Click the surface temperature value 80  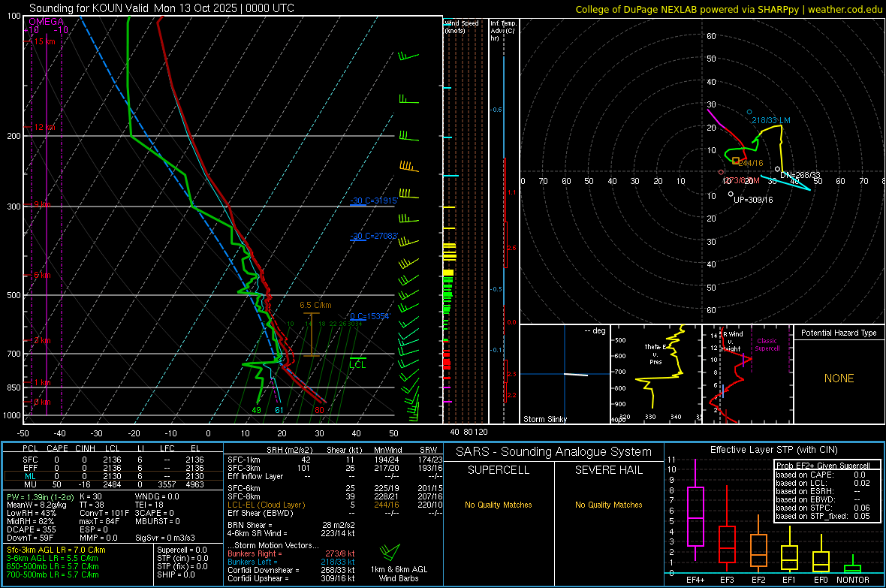tap(320, 410)
